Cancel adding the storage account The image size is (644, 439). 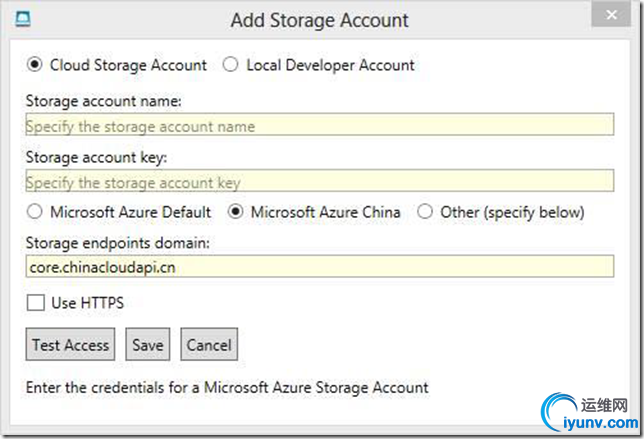click(x=209, y=345)
